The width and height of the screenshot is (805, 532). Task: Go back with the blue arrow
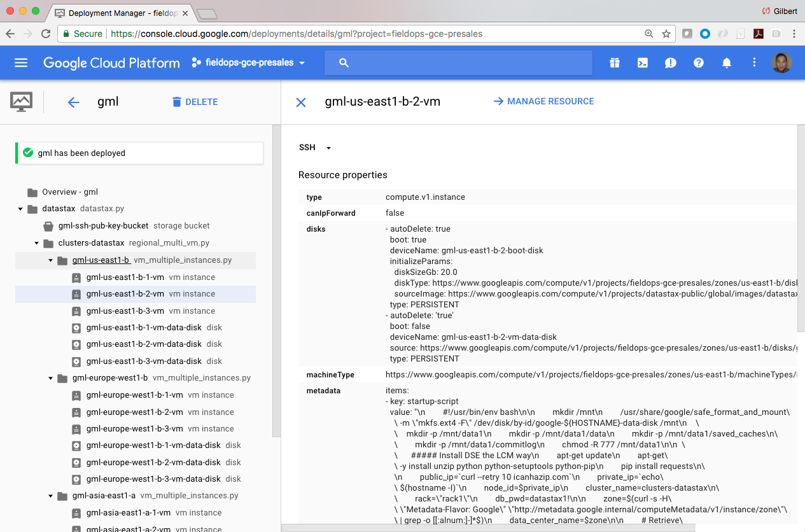[x=74, y=102]
